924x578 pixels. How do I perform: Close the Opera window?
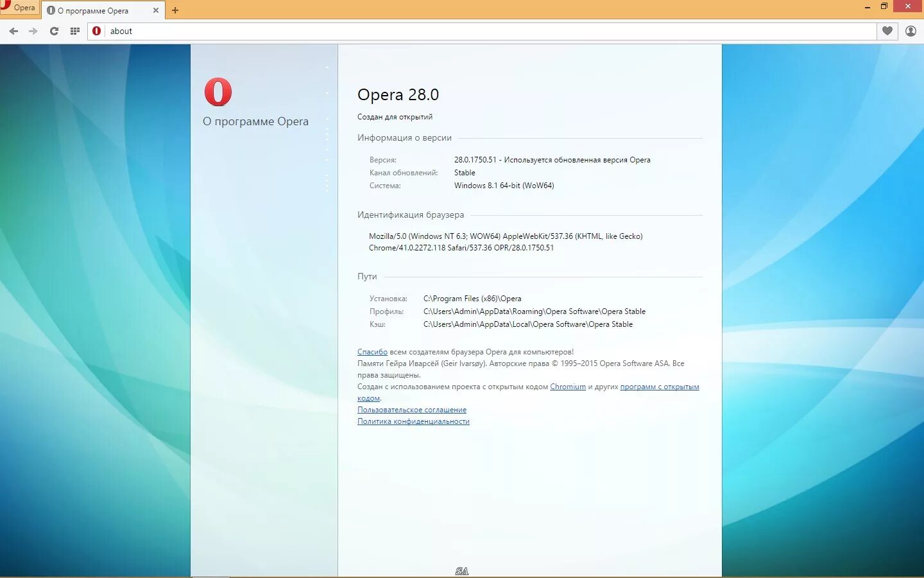point(908,6)
